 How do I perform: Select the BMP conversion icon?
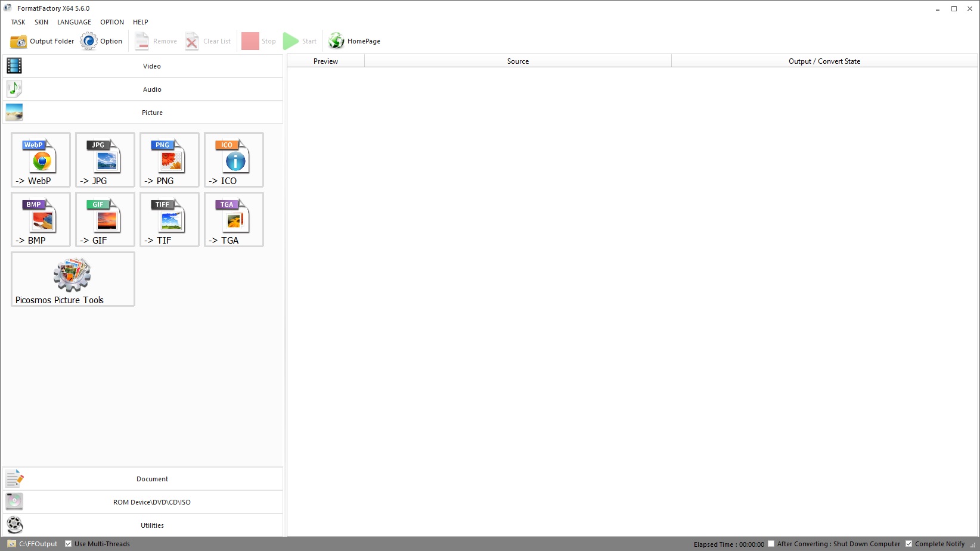pyautogui.click(x=41, y=219)
